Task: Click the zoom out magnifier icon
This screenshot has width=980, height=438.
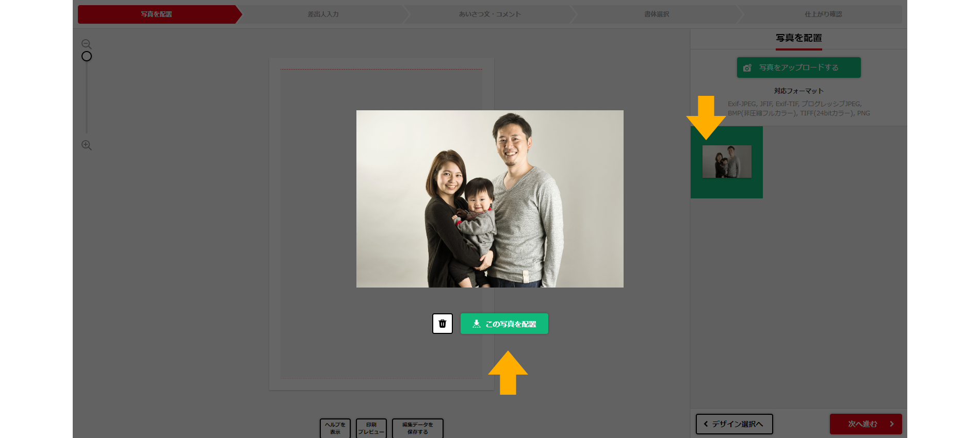Action: 87,44
